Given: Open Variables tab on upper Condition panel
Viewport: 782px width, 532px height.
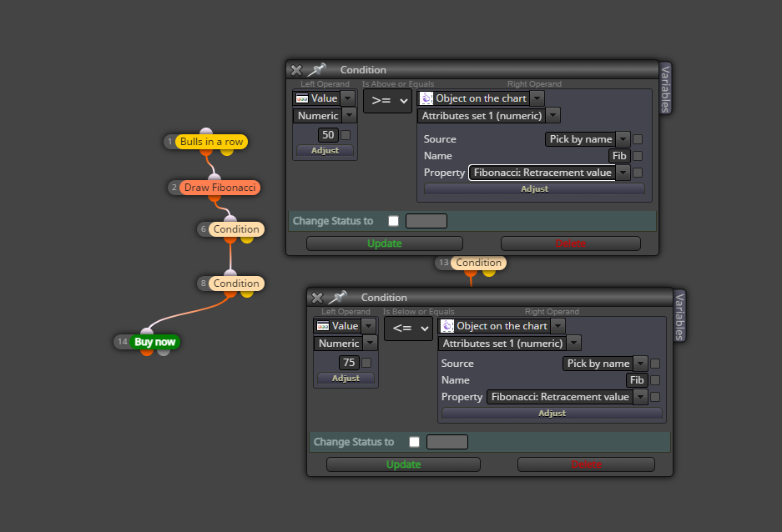Looking at the screenshot, I should coord(665,88).
